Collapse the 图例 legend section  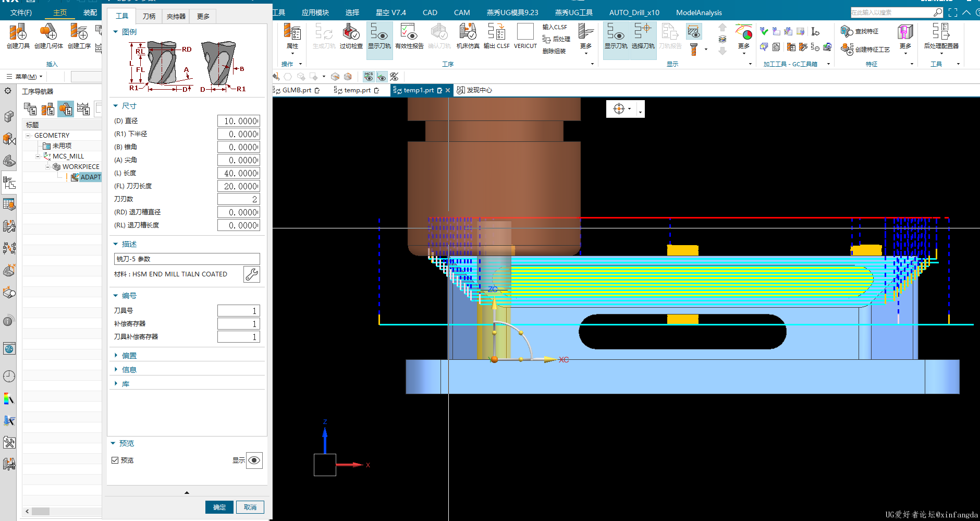point(116,32)
